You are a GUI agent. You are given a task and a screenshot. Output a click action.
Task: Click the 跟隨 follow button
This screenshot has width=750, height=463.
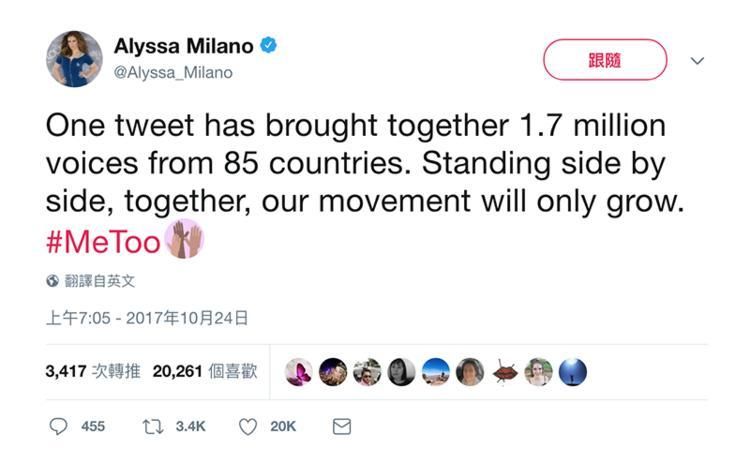click(x=605, y=60)
